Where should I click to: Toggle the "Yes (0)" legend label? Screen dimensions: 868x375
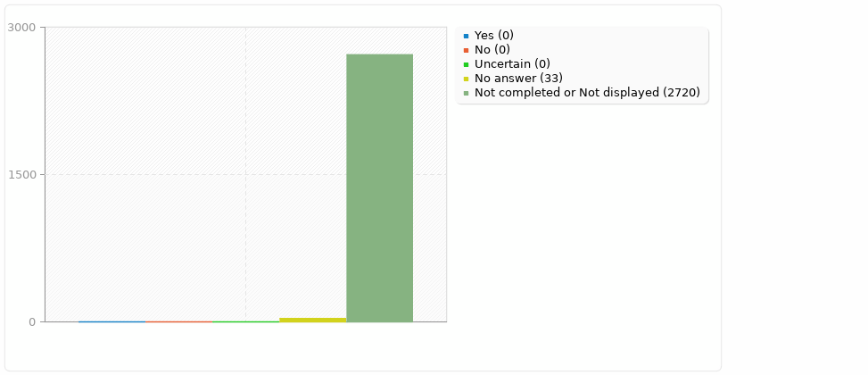click(493, 36)
